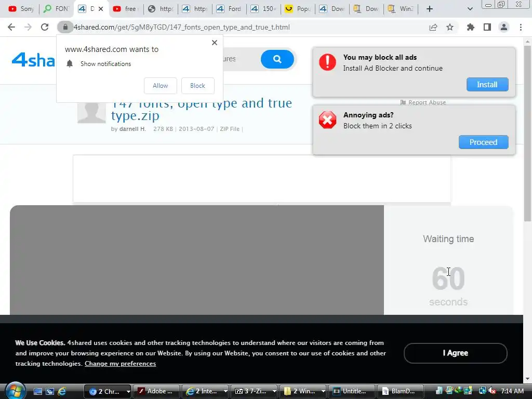Switch to the Popu tab
The width and height of the screenshot is (532, 399).
(x=298, y=9)
